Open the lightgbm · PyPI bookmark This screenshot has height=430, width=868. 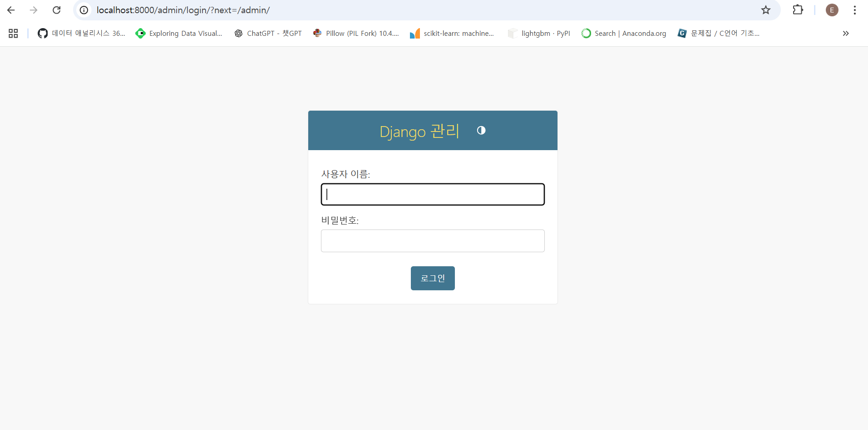click(539, 33)
